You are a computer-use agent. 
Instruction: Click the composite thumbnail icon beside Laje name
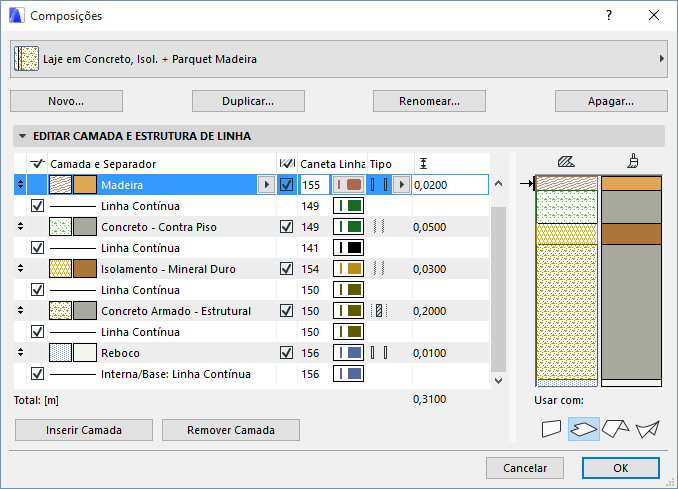tap(26, 59)
